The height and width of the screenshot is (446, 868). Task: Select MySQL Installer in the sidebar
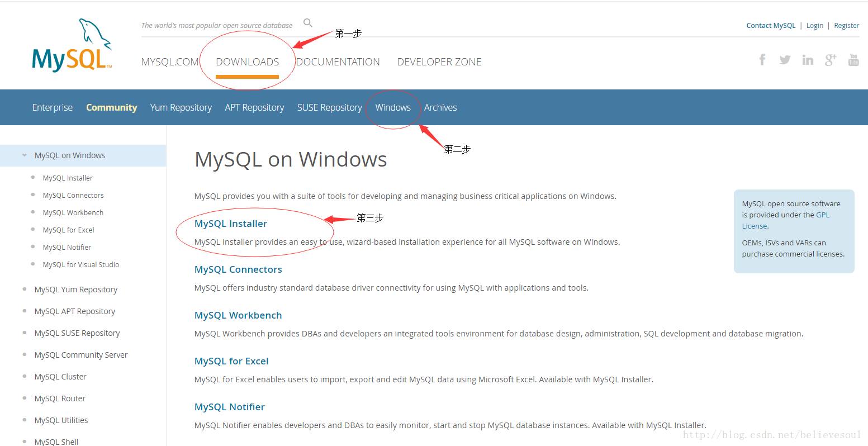pyautogui.click(x=68, y=178)
